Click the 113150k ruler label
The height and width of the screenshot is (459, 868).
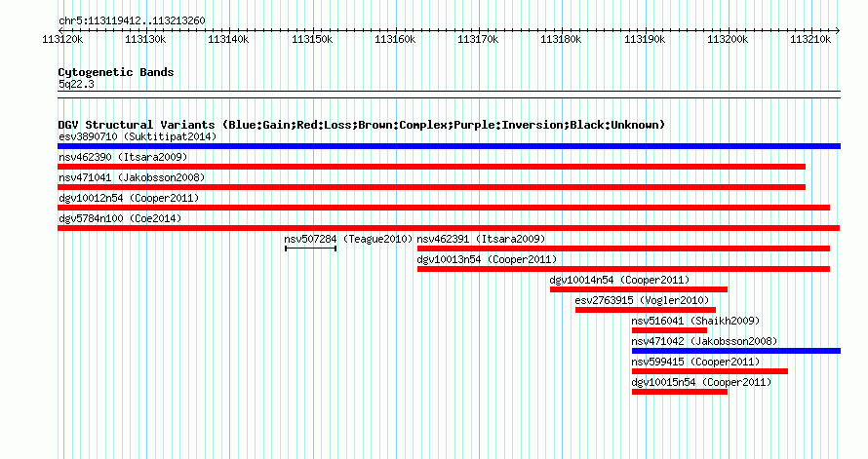pyautogui.click(x=312, y=39)
